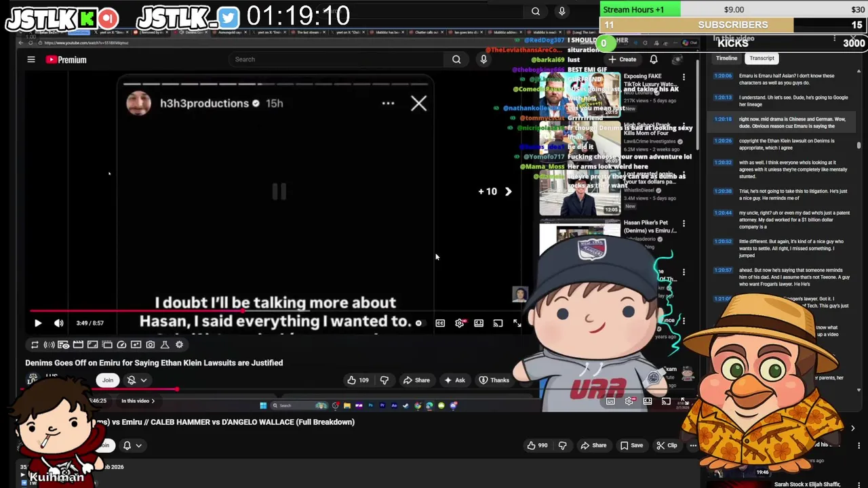
Task: Click the YouTube search magnifier button
Action: [x=456, y=60]
